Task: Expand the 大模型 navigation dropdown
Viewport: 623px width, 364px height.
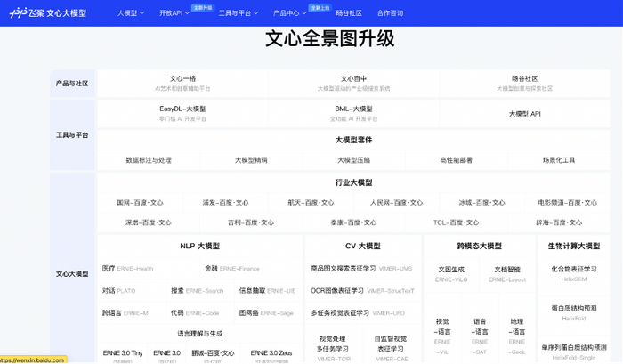Action: click(131, 13)
